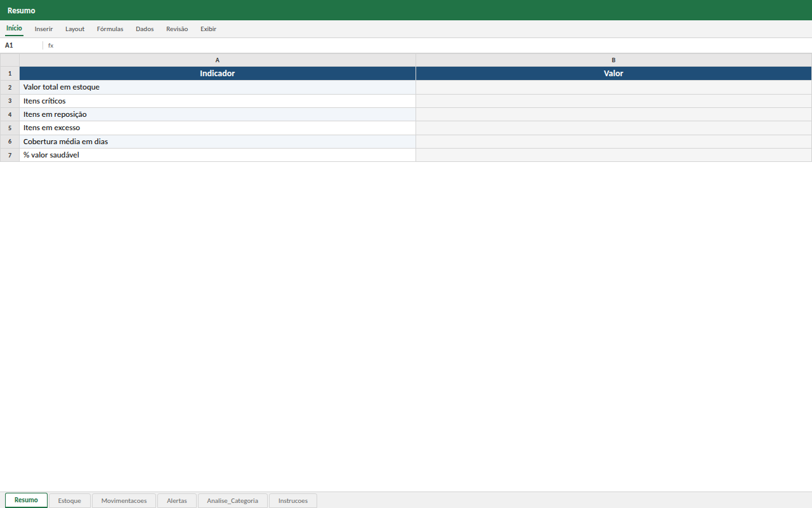Select the '% valor saudável' cell
Image resolution: width=812 pixels, height=508 pixels.
(x=218, y=155)
